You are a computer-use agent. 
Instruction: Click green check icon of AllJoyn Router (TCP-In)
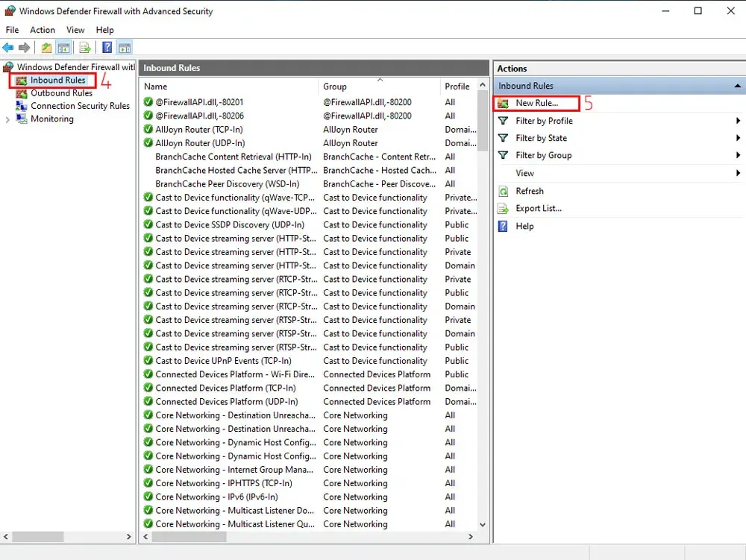click(148, 129)
